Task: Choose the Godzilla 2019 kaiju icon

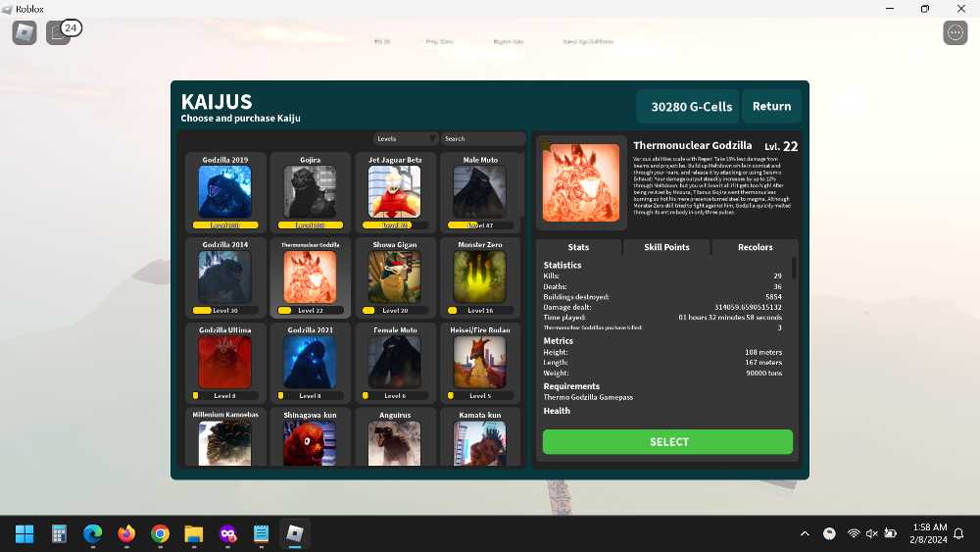Action: 224,191
